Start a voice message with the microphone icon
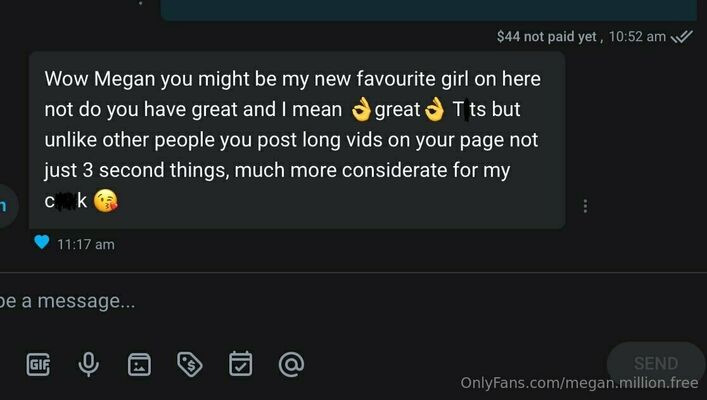The height and width of the screenshot is (400, 707). point(88,364)
